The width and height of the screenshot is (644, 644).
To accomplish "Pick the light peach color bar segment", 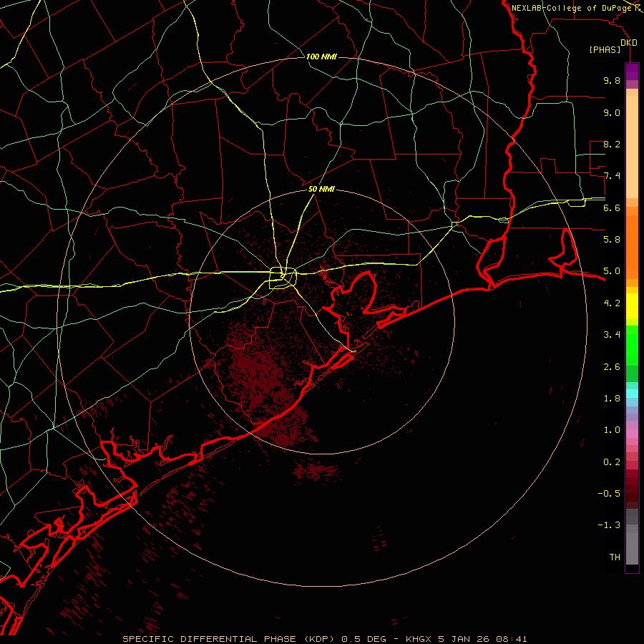I will [632, 147].
